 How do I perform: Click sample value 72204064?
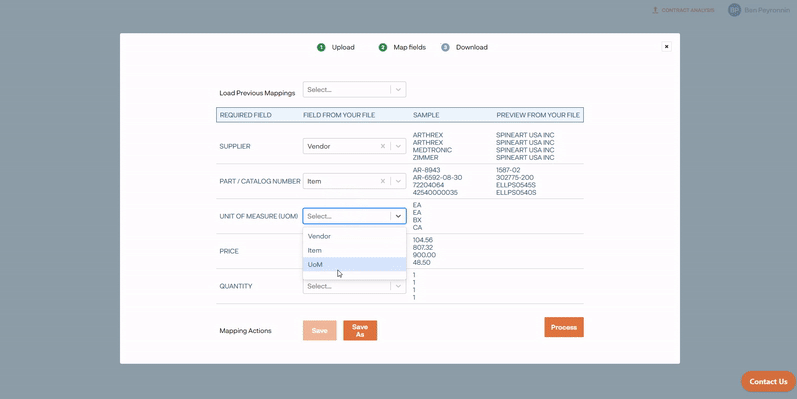coord(428,186)
